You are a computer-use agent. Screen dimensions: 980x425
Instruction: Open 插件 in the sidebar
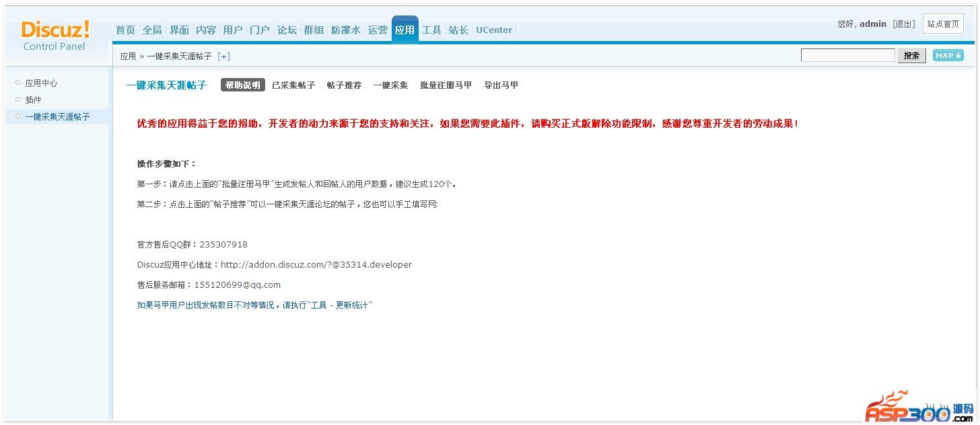(34, 100)
